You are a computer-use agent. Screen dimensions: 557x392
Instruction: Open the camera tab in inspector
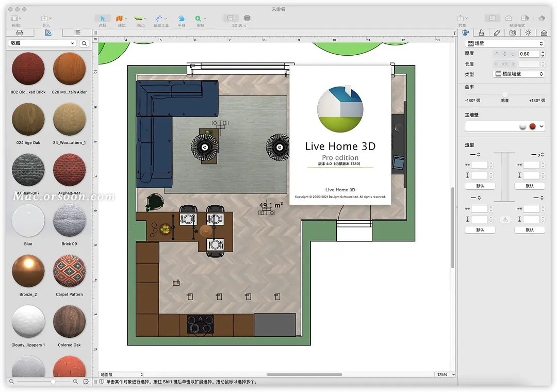tap(512, 32)
